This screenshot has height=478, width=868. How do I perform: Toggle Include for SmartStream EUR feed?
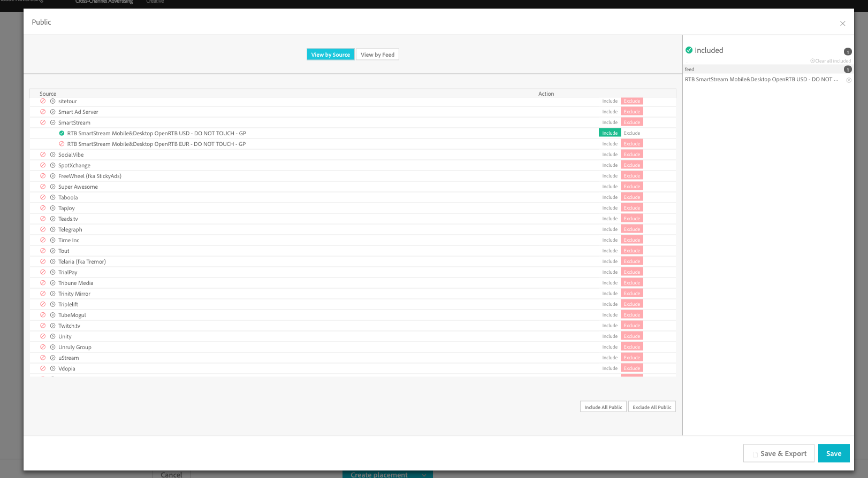click(x=610, y=144)
